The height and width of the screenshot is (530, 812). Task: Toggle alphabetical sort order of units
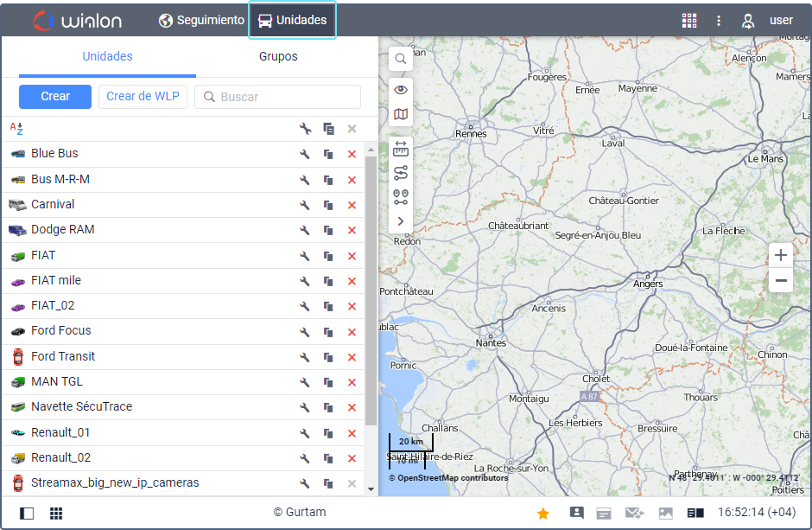click(16, 129)
